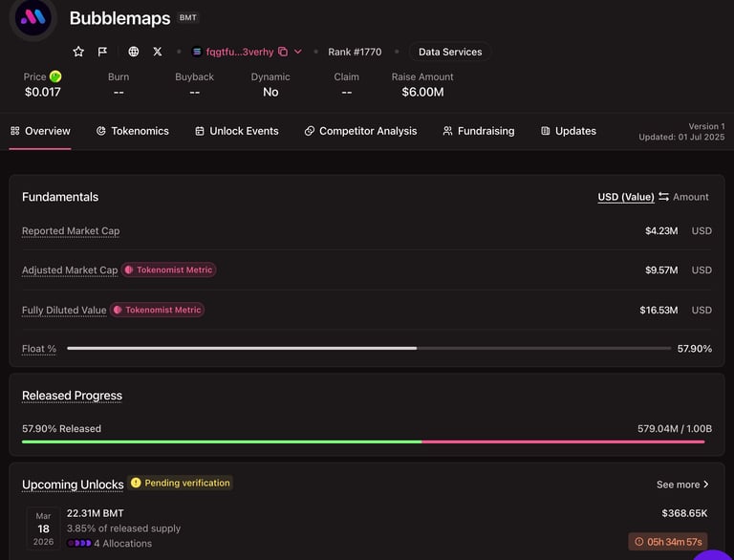Image resolution: width=734 pixels, height=560 pixels.
Task: Click the 05h 34m 57s countdown badge
Action: click(668, 542)
